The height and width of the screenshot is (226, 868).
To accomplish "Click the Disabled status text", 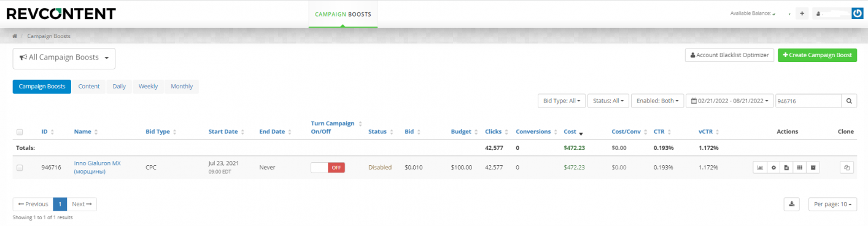I will click(x=380, y=167).
